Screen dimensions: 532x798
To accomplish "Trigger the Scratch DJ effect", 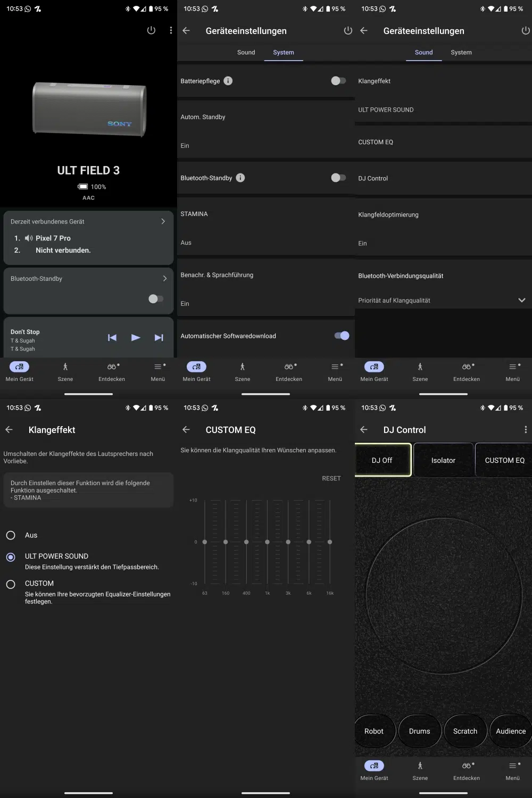I will click(465, 731).
